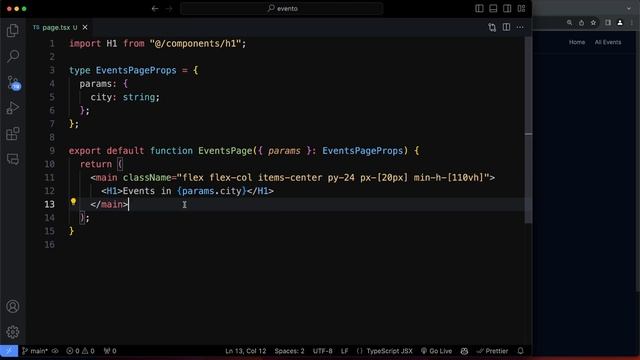Open notifications bell
Screen dimensions: 640x360
(x=520, y=351)
